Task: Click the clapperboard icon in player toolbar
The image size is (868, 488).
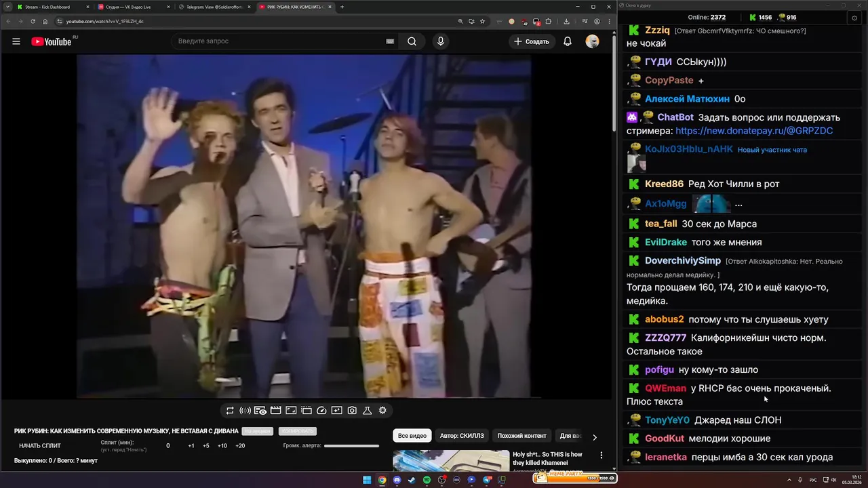Action: coord(276,410)
